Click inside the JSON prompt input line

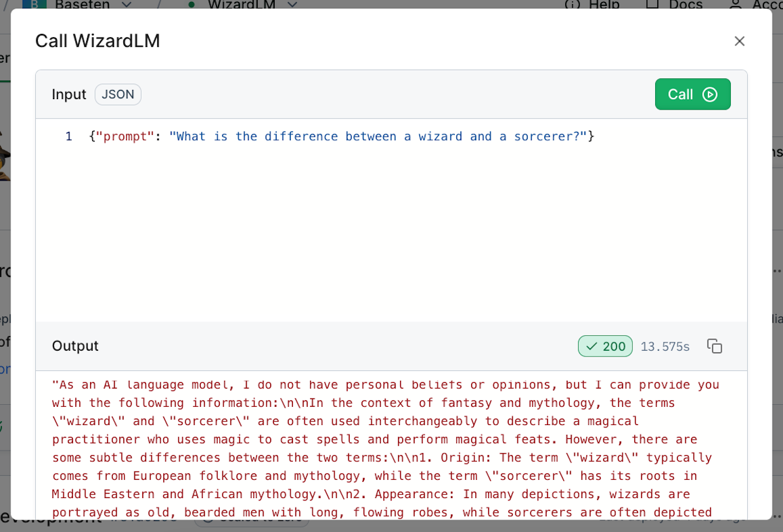[x=341, y=136]
